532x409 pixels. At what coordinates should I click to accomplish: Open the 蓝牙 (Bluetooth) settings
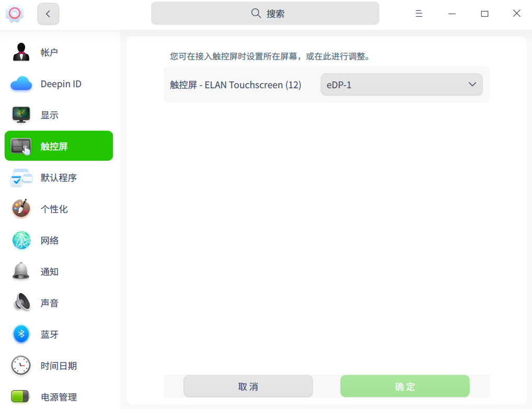[50, 334]
